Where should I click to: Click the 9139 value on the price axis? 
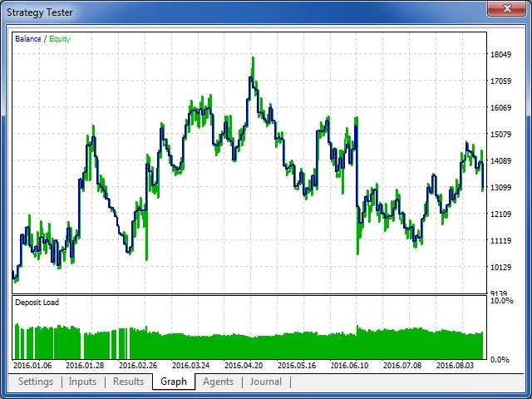pyautogui.click(x=500, y=293)
